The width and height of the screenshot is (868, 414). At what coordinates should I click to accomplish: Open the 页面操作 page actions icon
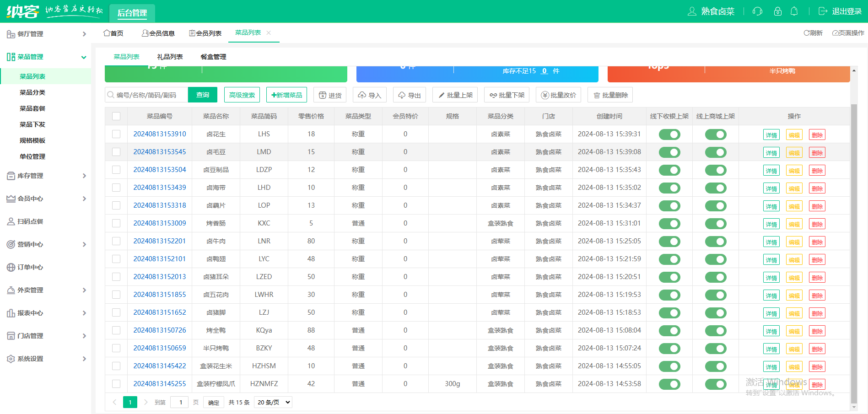835,33
